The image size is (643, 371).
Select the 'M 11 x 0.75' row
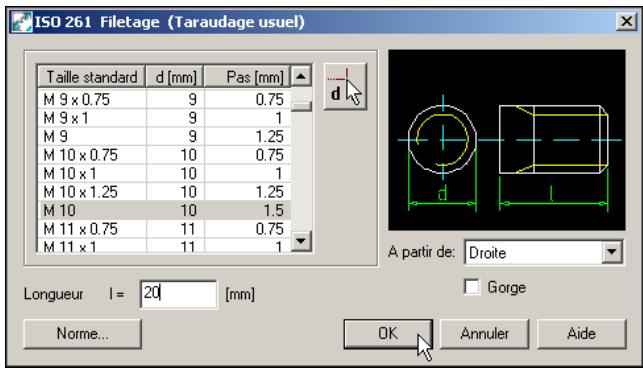[164, 229]
